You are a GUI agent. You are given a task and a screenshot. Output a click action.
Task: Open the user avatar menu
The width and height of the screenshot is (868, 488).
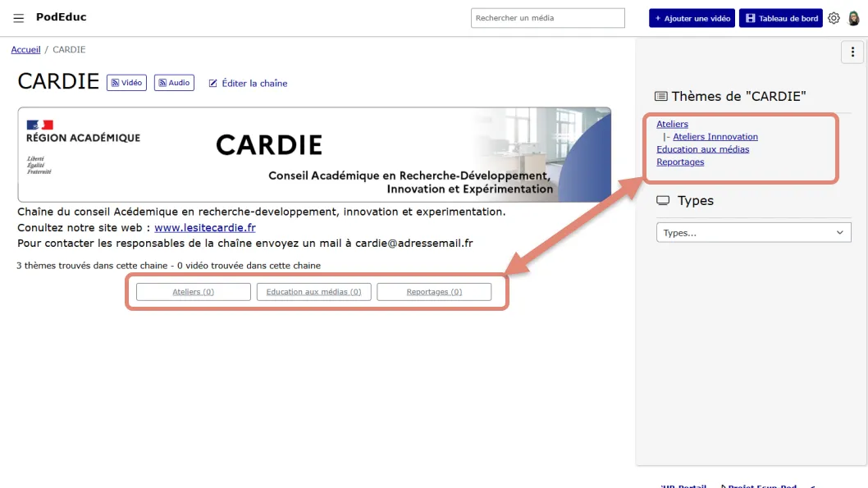[x=853, y=18]
